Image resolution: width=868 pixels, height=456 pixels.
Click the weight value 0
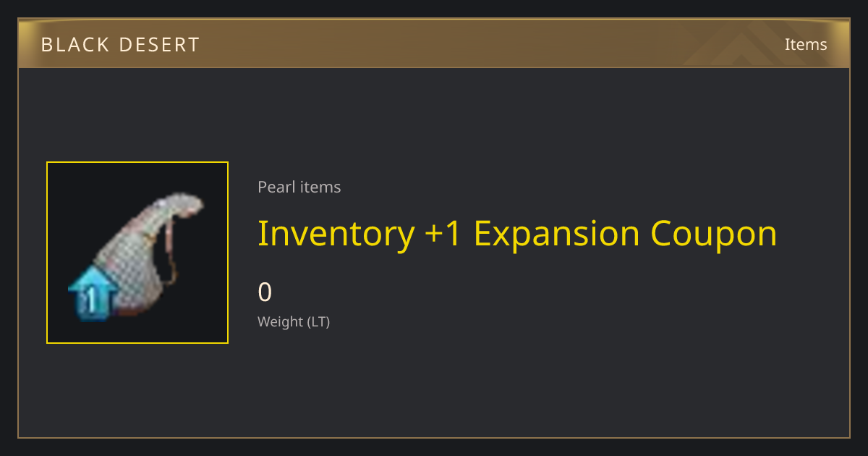pyautogui.click(x=265, y=292)
